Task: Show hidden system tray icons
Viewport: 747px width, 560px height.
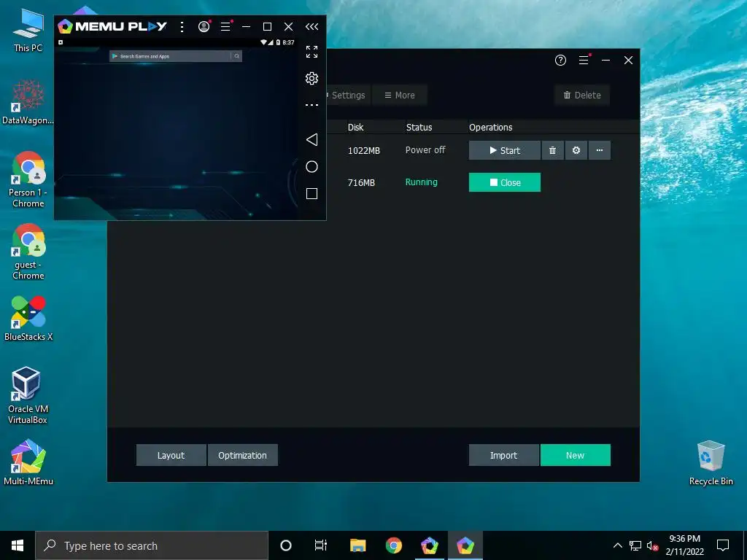Action: [x=617, y=545]
